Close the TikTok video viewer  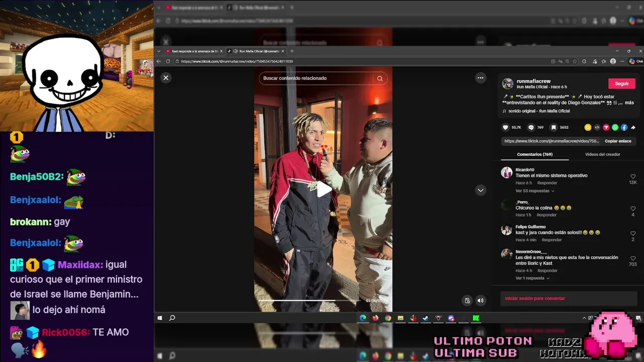click(x=166, y=78)
